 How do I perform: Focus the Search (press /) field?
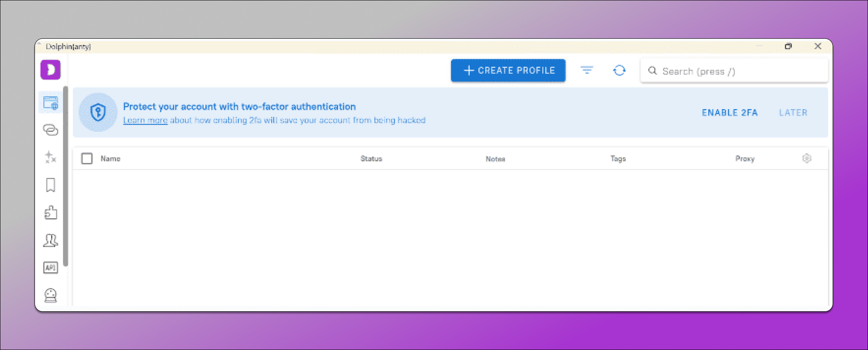(x=734, y=71)
